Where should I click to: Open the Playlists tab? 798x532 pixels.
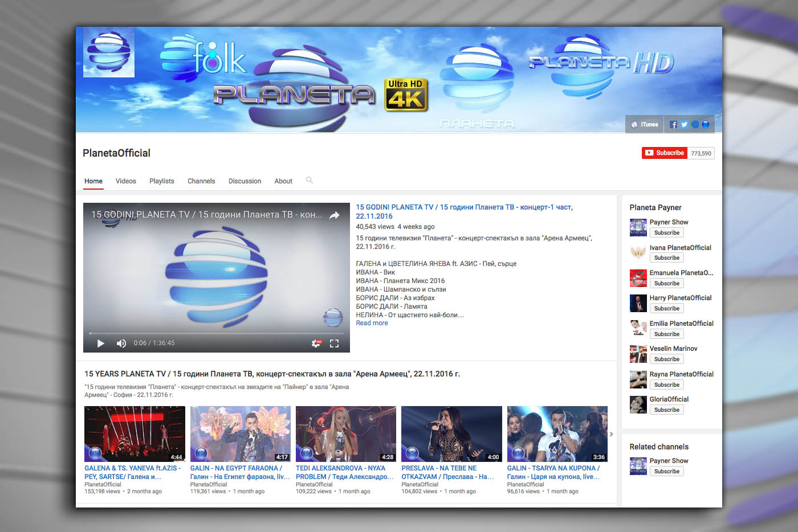(162, 181)
